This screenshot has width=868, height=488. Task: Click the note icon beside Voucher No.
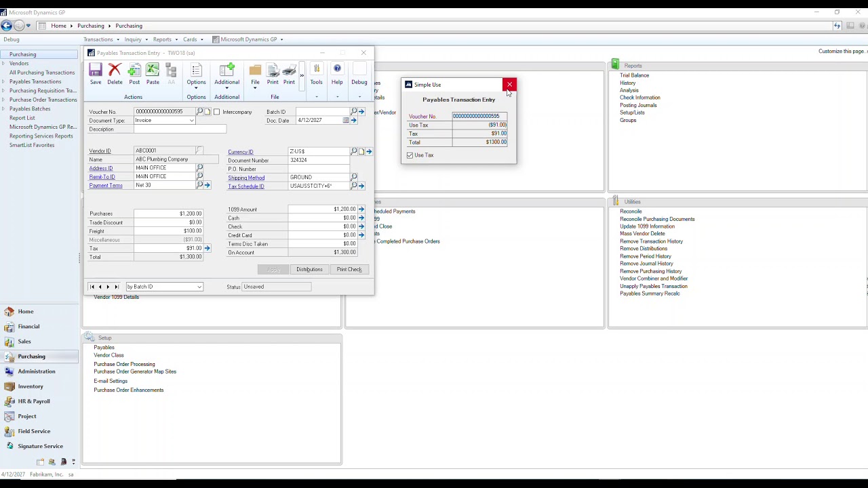207,112
